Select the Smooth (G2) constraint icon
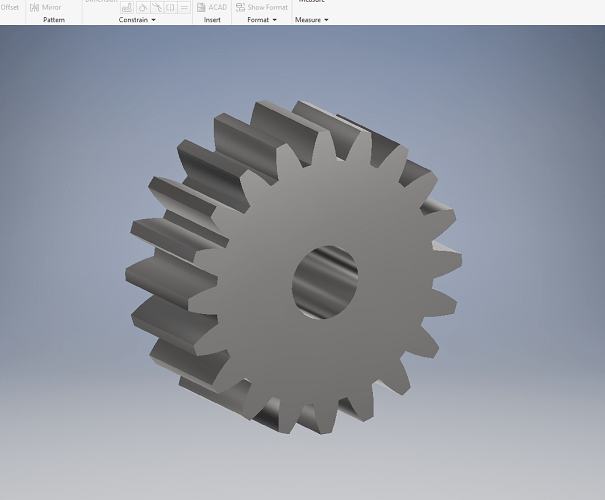 point(157,7)
